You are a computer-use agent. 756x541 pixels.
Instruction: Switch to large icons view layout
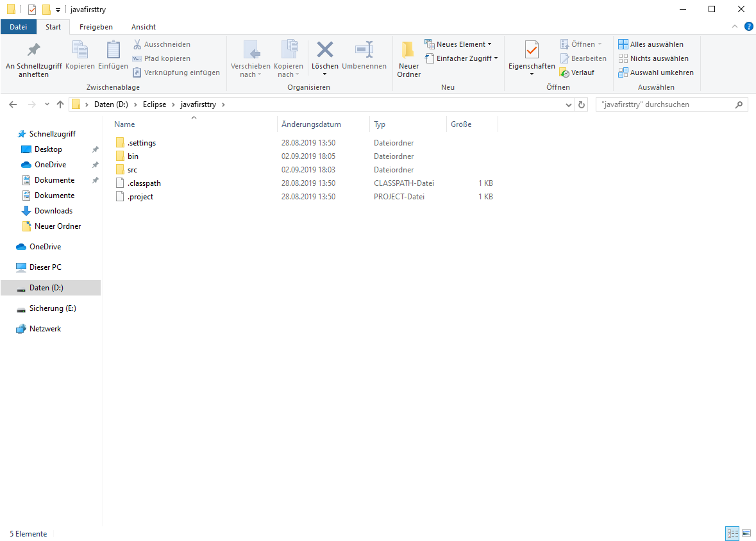pyautogui.click(x=746, y=533)
